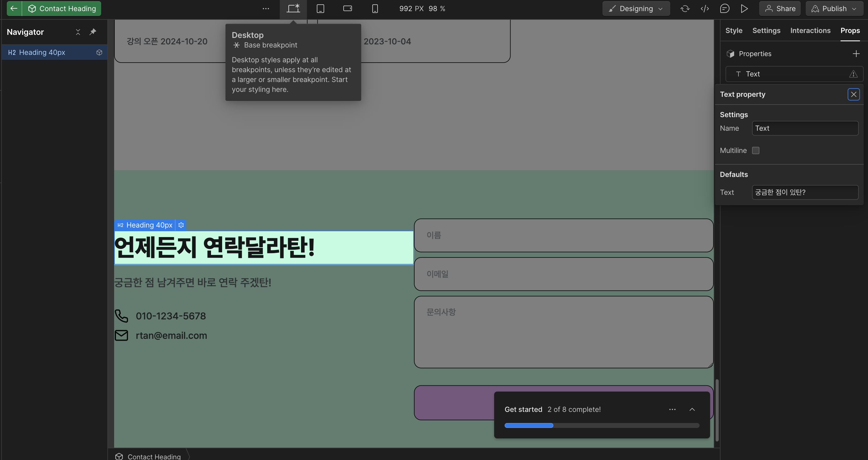Pin the Navigator panel
Screen dimensions: 868x460
pyautogui.click(x=93, y=32)
